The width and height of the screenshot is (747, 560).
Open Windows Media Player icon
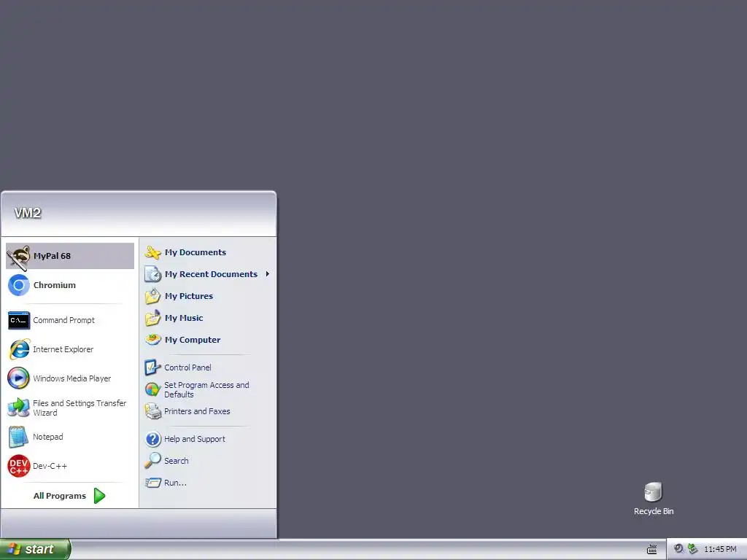coord(18,378)
